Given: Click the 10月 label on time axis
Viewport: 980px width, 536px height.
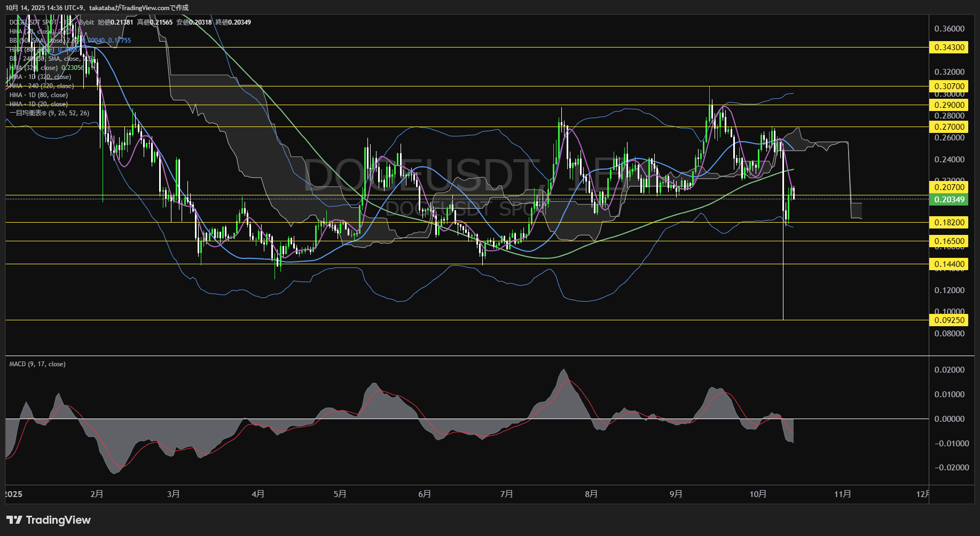Looking at the screenshot, I should 758,494.
